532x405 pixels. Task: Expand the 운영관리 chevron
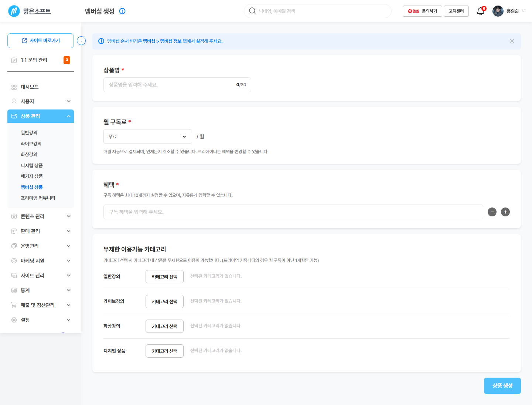pyautogui.click(x=69, y=246)
